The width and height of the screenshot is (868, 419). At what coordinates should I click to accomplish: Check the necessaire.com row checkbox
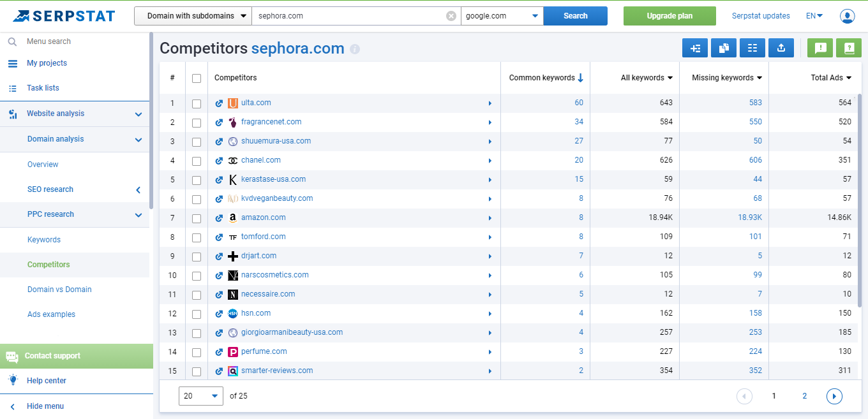197,295
